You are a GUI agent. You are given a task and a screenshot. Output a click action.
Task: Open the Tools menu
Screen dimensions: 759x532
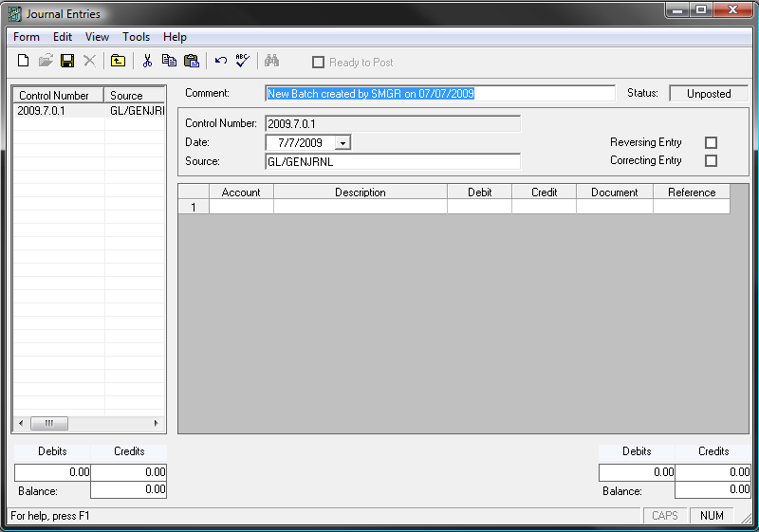click(136, 37)
